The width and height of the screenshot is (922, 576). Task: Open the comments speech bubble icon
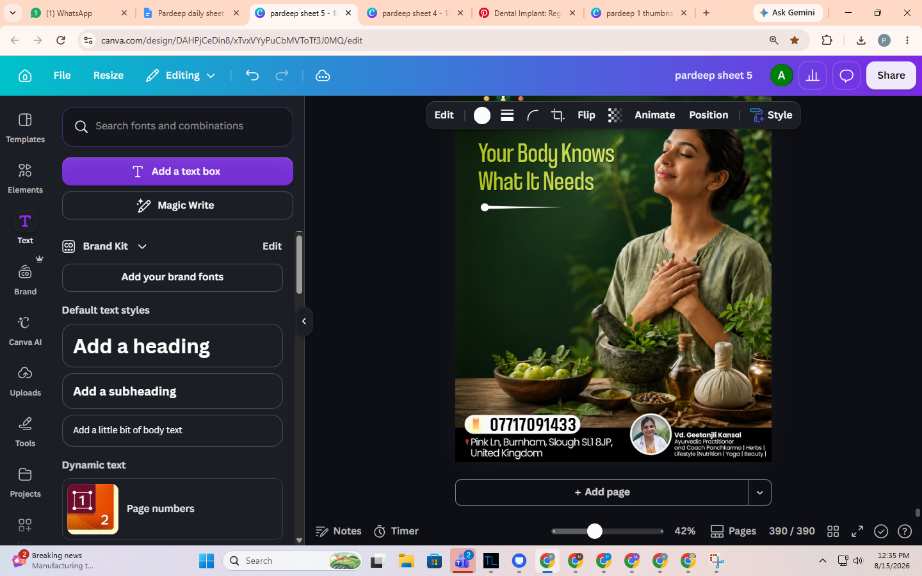(x=846, y=75)
